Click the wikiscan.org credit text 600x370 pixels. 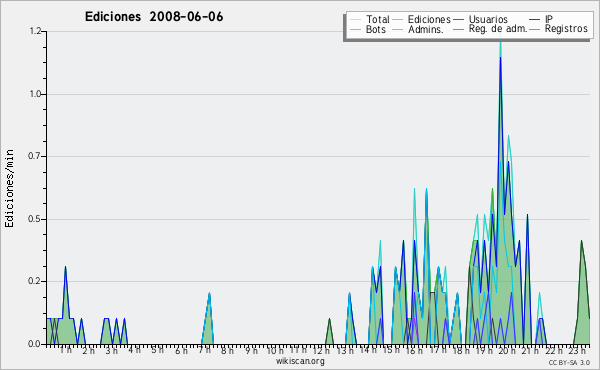click(x=300, y=361)
